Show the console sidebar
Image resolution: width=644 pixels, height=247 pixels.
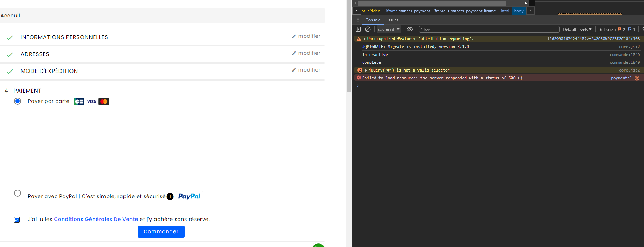point(358,30)
